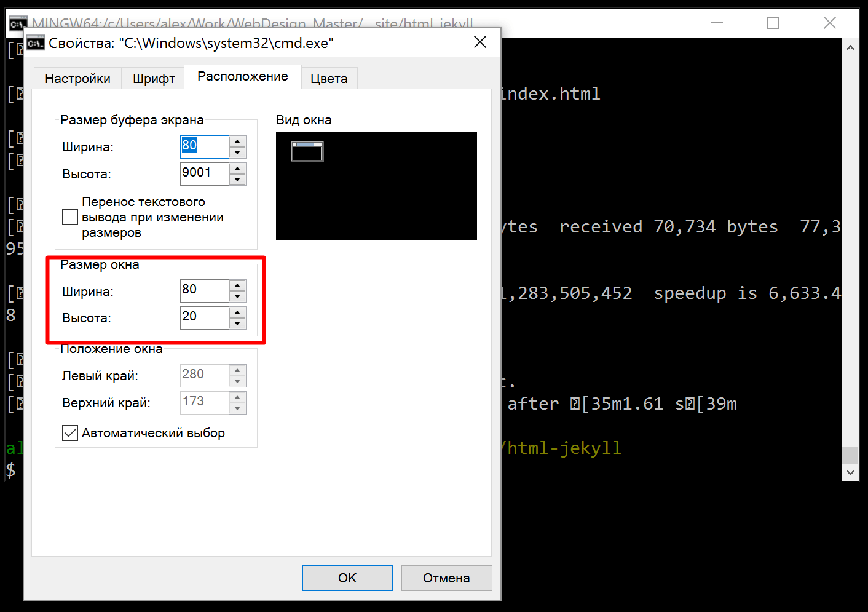Switch to the Настройки tab
This screenshot has height=612, width=868.
(77, 79)
